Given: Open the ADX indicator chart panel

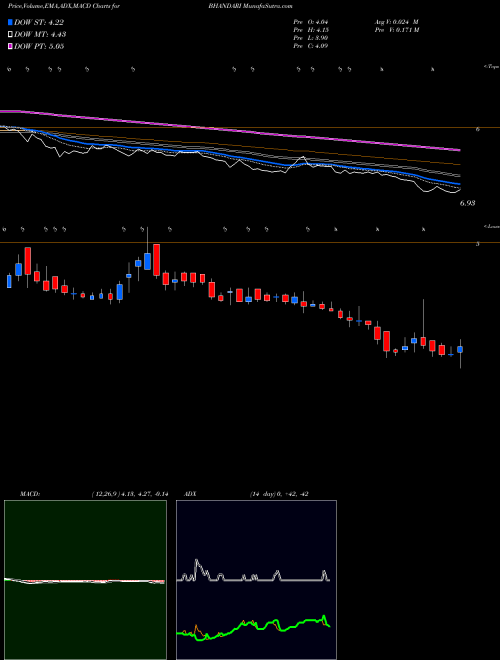Looking at the screenshot, I should click(x=256, y=580).
